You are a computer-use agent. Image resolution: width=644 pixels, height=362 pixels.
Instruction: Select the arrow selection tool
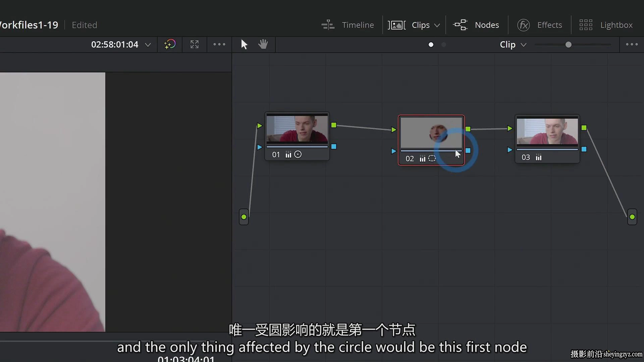click(244, 44)
